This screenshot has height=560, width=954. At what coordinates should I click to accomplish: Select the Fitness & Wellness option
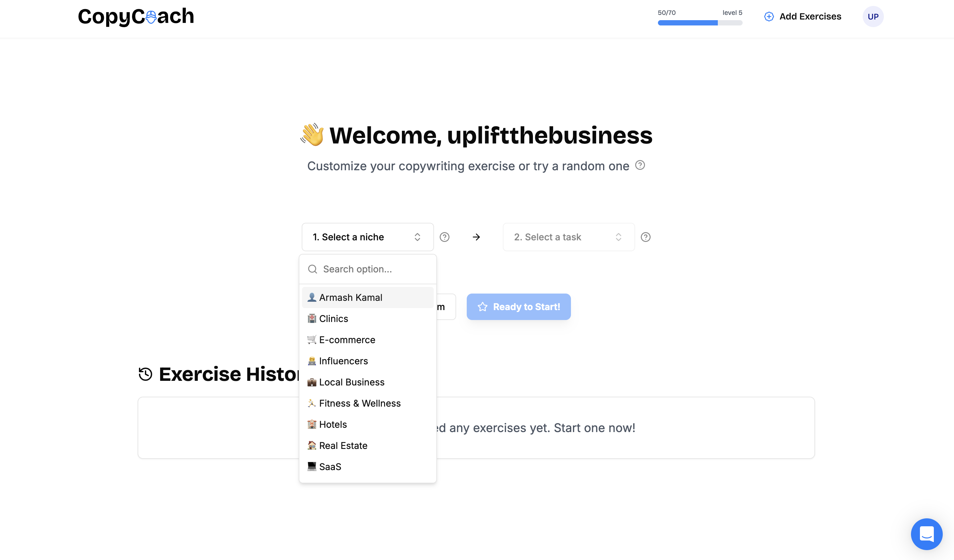tap(368, 403)
